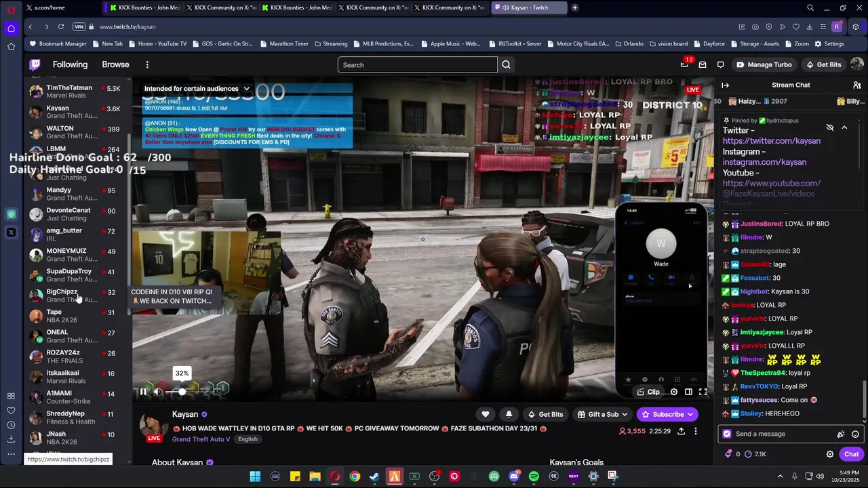This screenshot has width=868, height=488.
Task: Open Steam from the taskbar
Action: point(374,476)
